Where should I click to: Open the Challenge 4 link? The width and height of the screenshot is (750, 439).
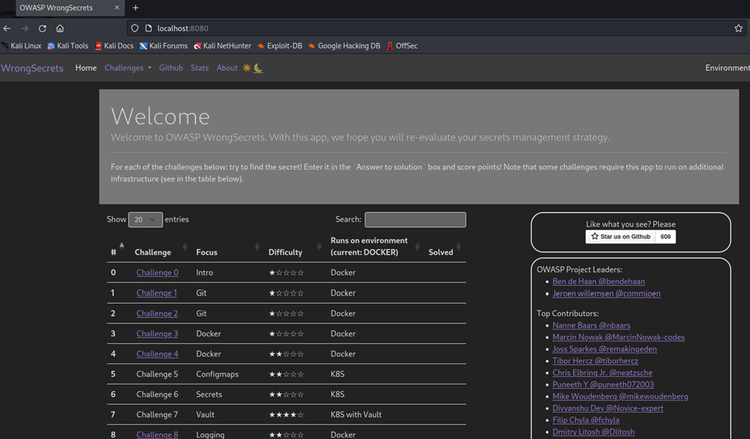[x=157, y=354]
